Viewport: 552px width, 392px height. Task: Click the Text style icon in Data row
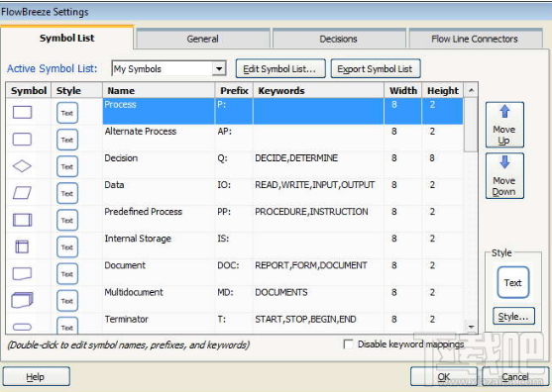coord(66,193)
